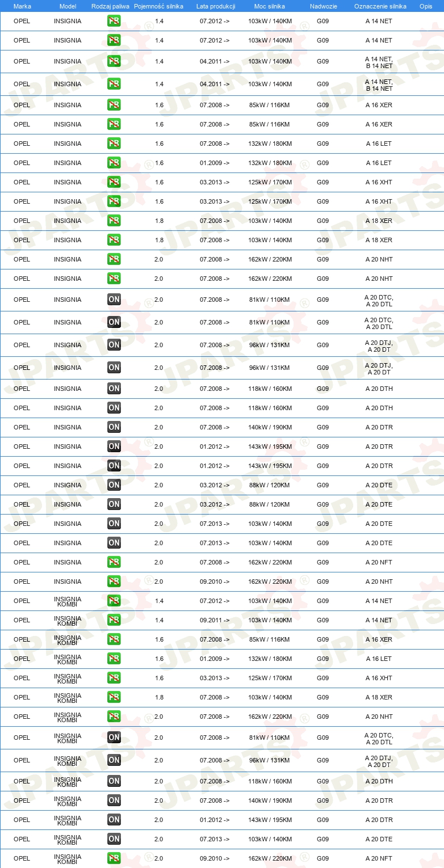Click the Opis column header
The width and height of the screenshot is (444, 868).
click(x=426, y=6)
